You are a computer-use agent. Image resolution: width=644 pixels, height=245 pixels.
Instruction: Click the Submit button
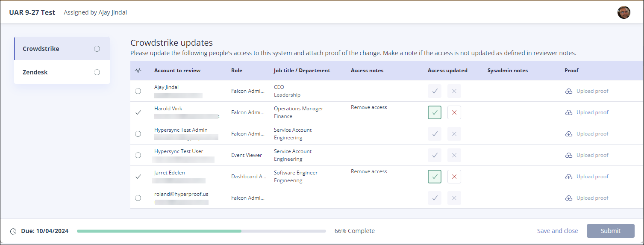[x=610, y=231]
